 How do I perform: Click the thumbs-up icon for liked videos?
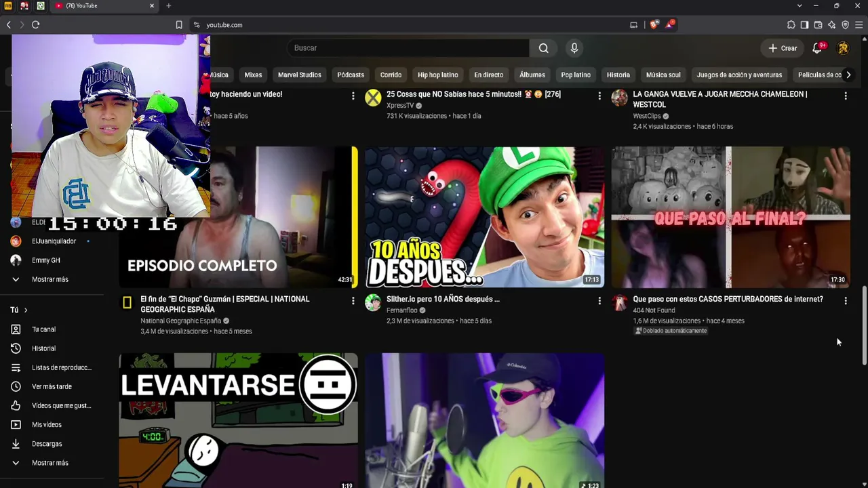pos(16,405)
